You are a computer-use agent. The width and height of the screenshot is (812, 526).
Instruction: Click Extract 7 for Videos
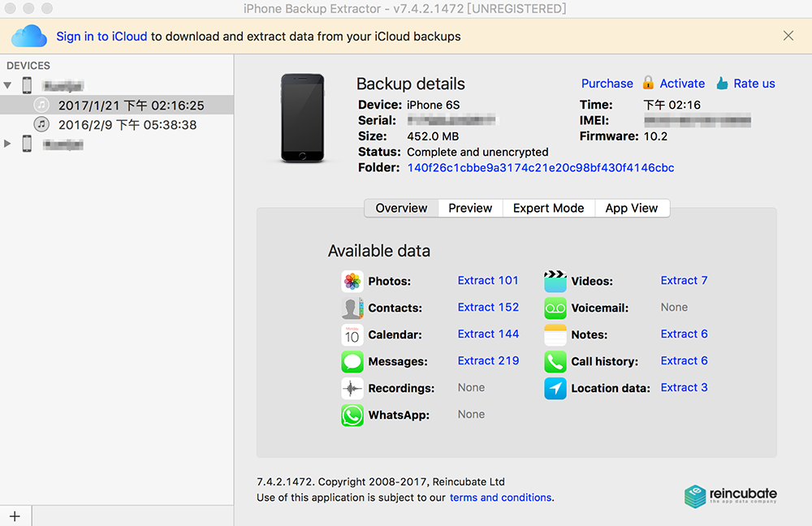pos(684,281)
